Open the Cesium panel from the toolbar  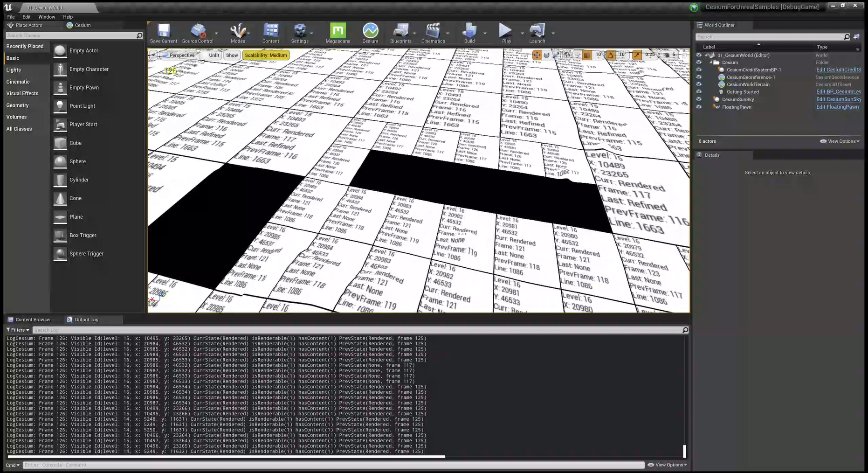370,32
